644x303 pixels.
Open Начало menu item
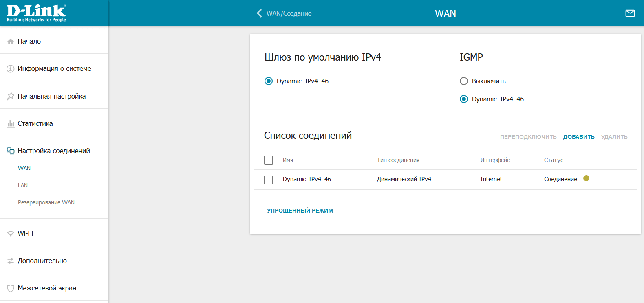(54, 41)
